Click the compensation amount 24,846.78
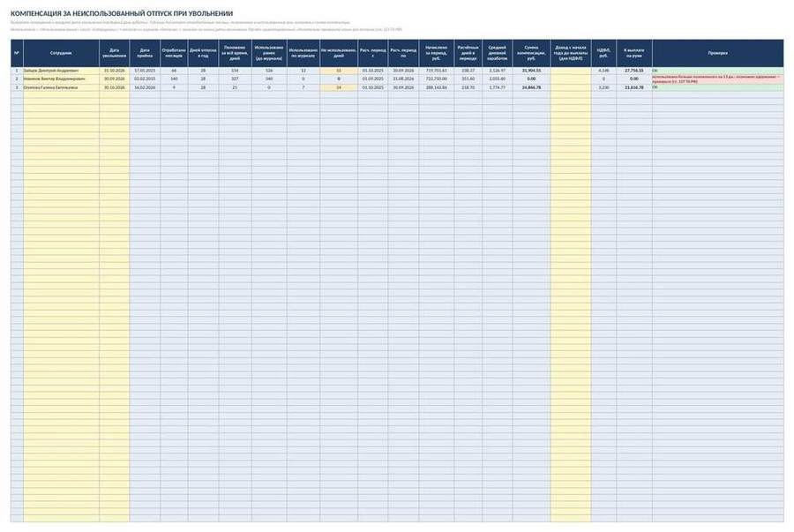The height and width of the screenshot is (532, 794). (x=531, y=87)
